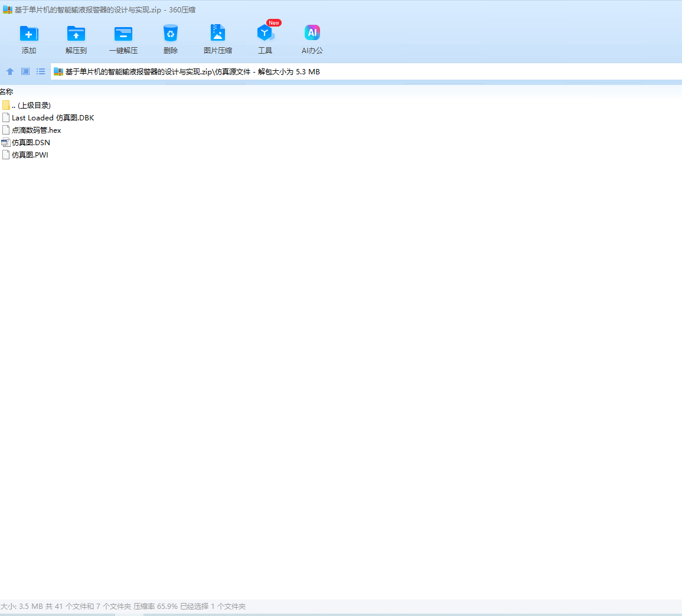Open the 图片压缩 image compression tool

[217, 34]
